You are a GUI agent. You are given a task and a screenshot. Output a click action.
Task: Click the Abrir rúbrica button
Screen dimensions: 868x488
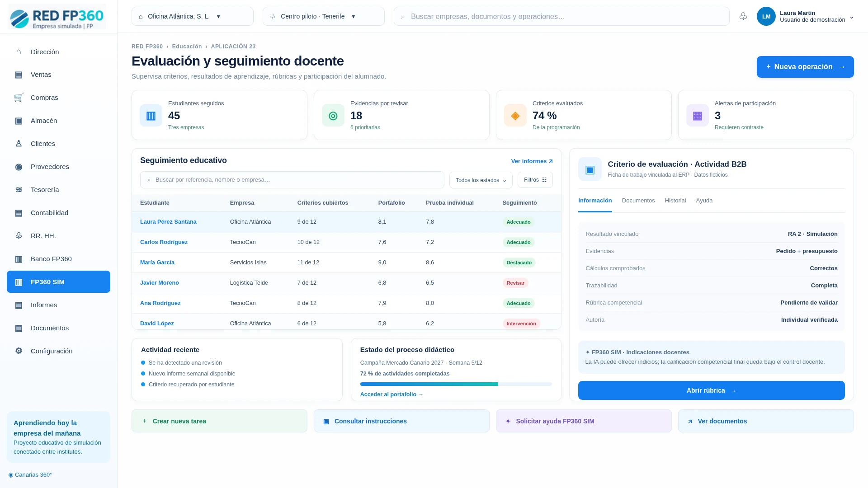712,390
